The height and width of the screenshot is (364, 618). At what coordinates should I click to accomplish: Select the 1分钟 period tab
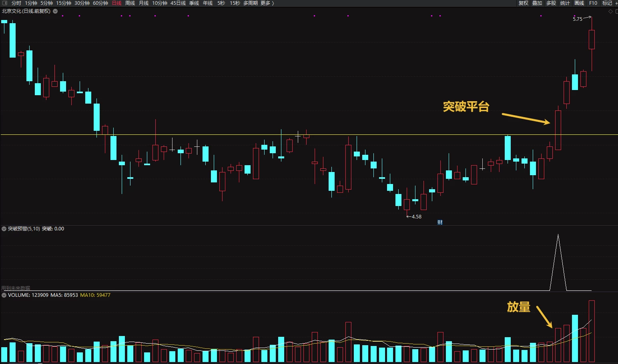(x=31, y=3)
